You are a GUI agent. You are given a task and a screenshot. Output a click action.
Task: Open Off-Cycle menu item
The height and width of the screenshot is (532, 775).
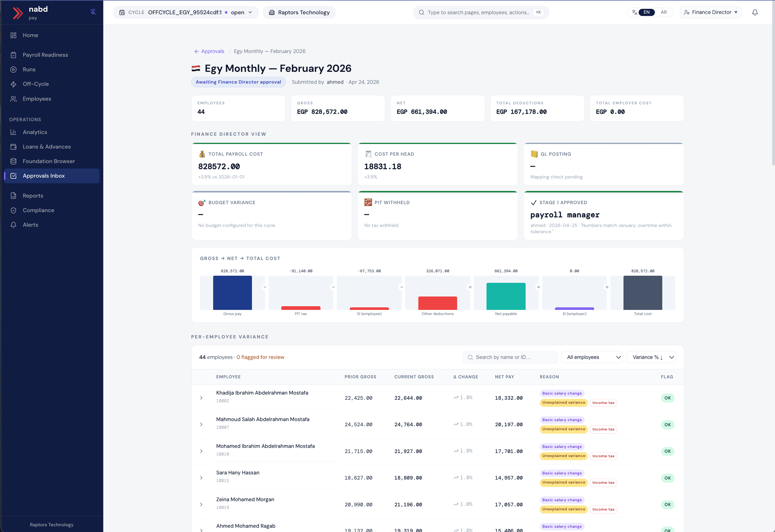[52, 84]
